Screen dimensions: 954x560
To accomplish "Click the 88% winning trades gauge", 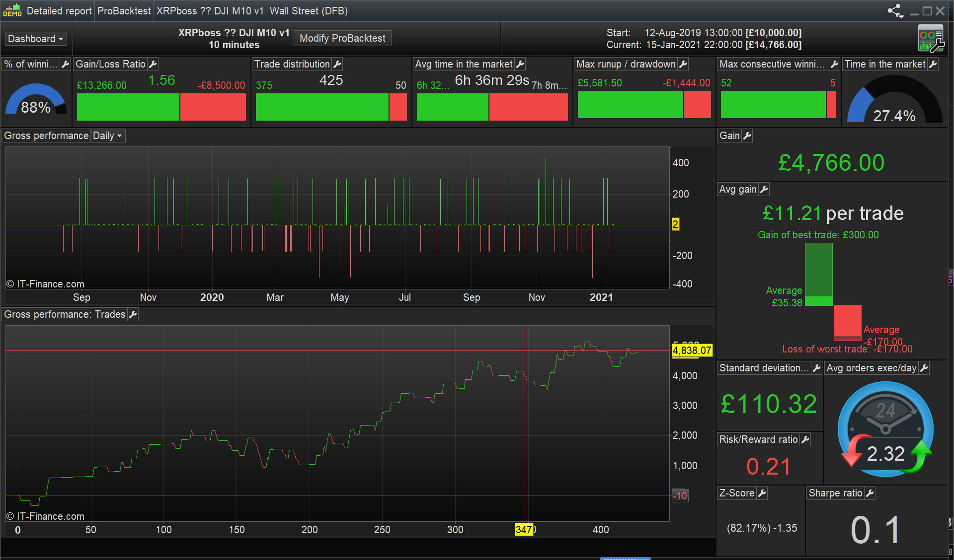I will 35,101.
